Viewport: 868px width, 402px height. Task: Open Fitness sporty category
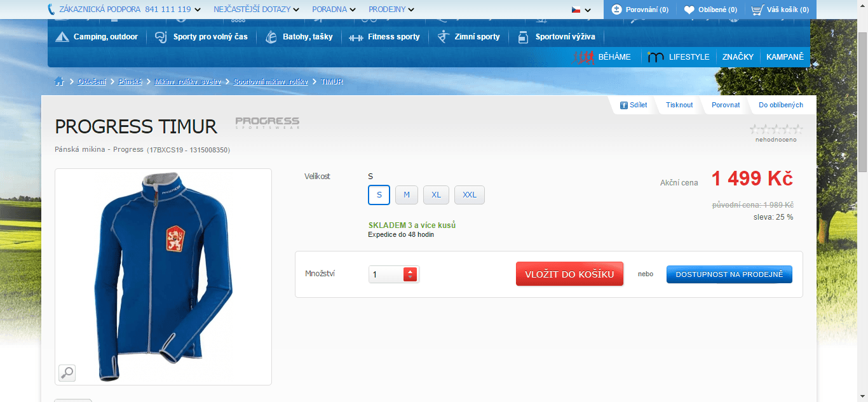(393, 37)
